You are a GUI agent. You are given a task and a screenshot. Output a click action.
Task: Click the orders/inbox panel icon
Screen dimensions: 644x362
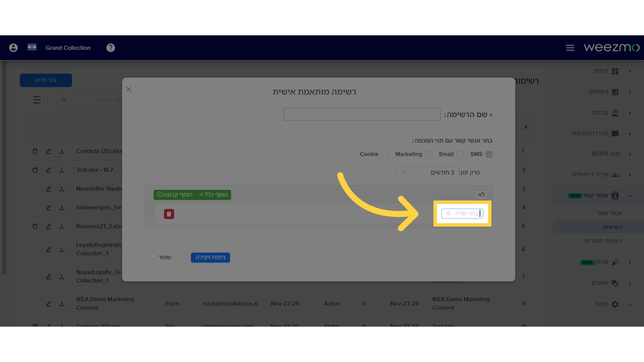point(616,112)
